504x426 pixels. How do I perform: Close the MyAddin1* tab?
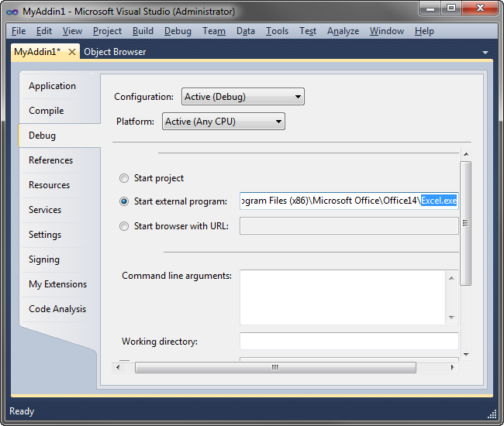72,52
